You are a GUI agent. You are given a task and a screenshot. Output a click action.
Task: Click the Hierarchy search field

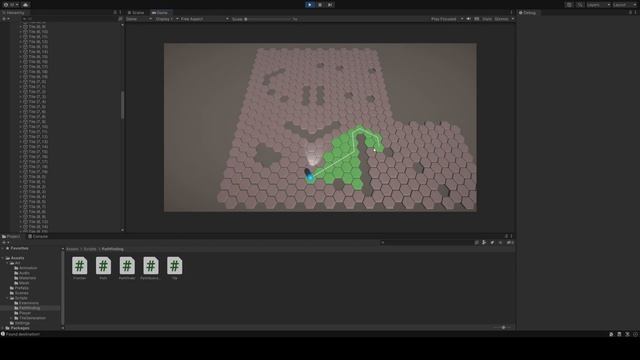[69, 19]
